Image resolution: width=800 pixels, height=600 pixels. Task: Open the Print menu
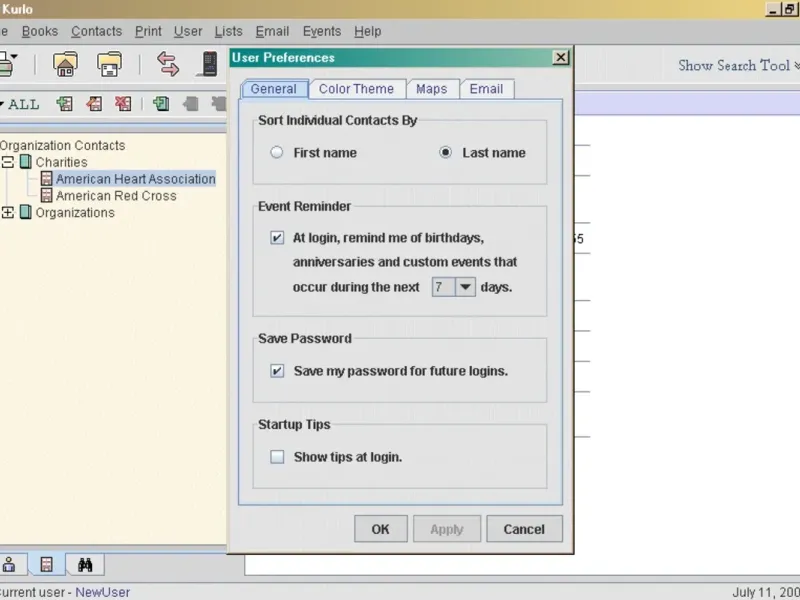[148, 32]
